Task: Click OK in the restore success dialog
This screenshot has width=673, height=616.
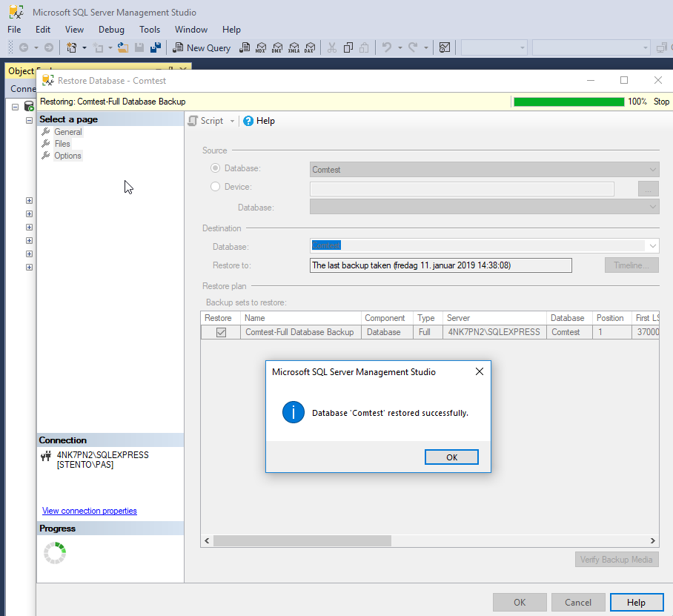Action: click(451, 457)
